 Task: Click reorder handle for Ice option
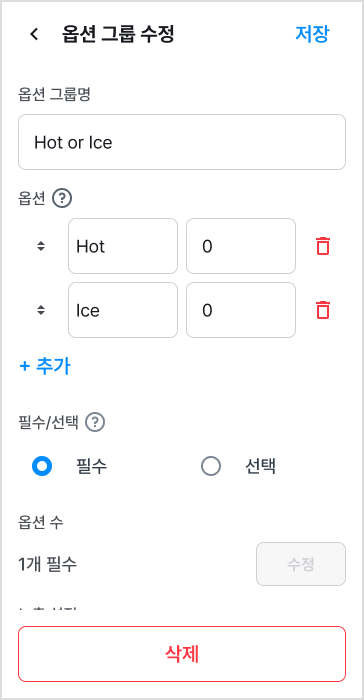coord(41,310)
